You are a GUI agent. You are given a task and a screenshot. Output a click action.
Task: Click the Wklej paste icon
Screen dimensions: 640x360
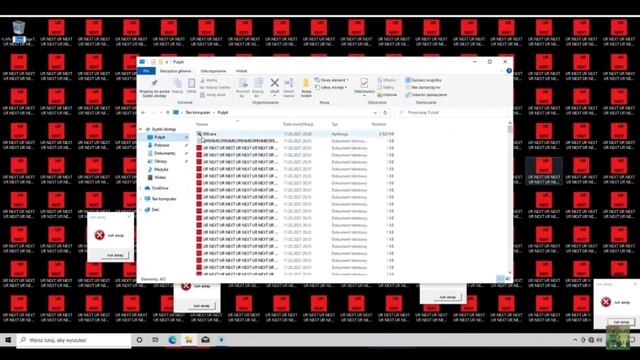click(191, 83)
